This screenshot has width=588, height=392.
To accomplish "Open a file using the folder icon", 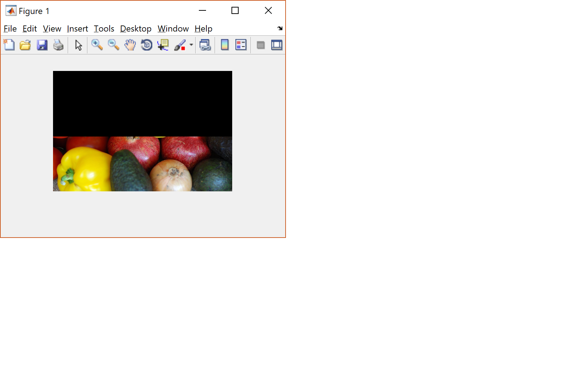I will pyautogui.click(x=25, y=45).
